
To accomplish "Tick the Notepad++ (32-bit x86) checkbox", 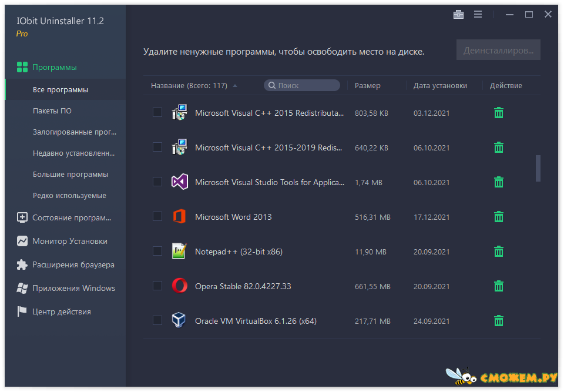I will [x=157, y=251].
